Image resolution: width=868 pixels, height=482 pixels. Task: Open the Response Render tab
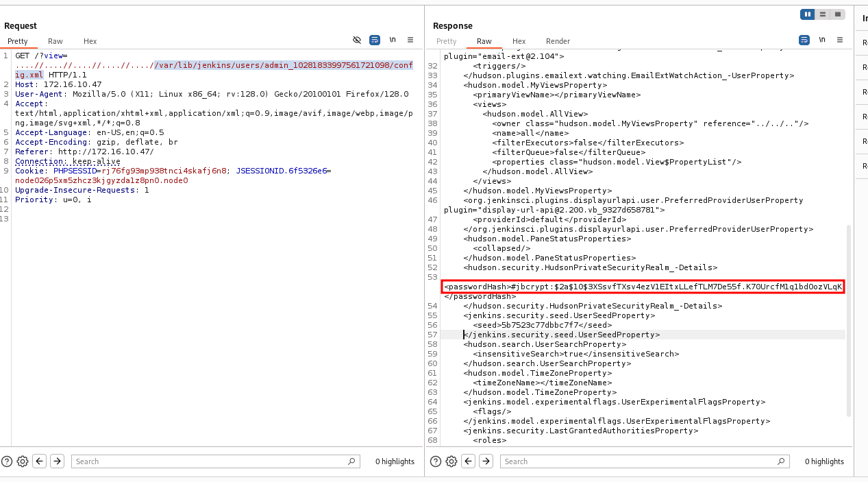(558, 41)
